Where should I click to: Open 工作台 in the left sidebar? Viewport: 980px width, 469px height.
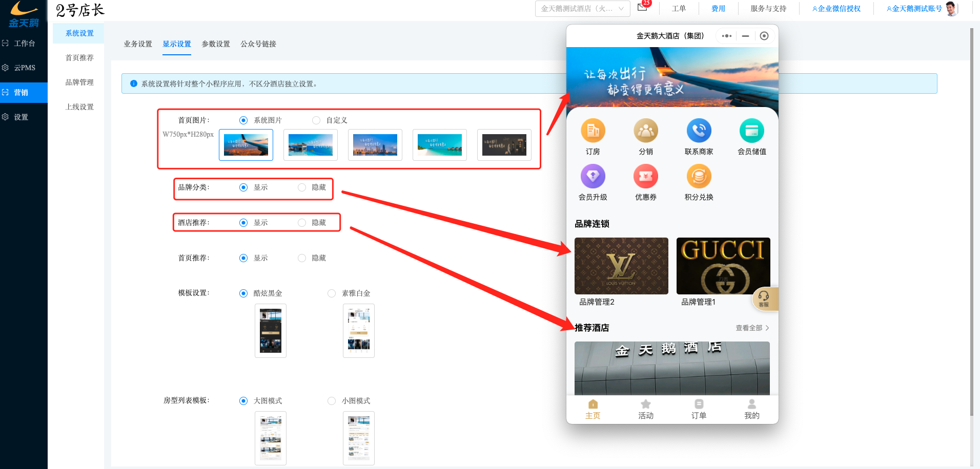tap(24, 44)
